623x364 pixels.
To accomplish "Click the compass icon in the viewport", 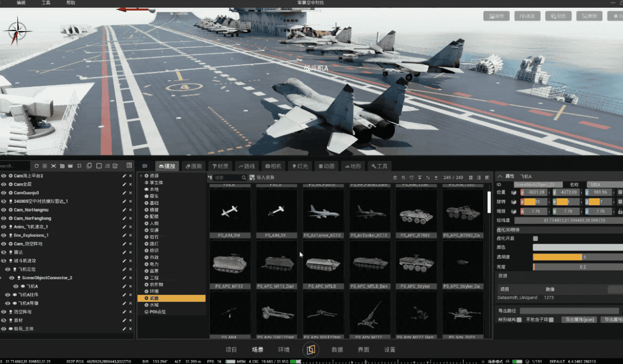I will click(18, 30).
